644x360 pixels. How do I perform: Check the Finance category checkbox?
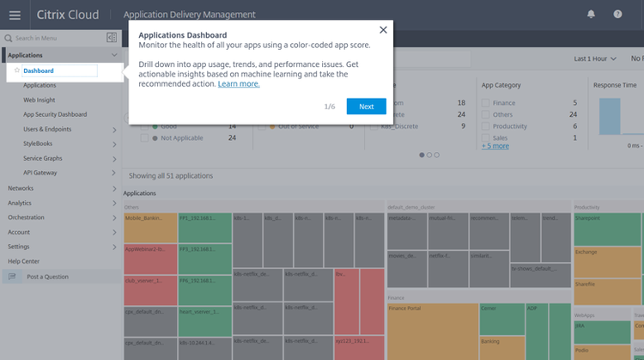[485, 103]
